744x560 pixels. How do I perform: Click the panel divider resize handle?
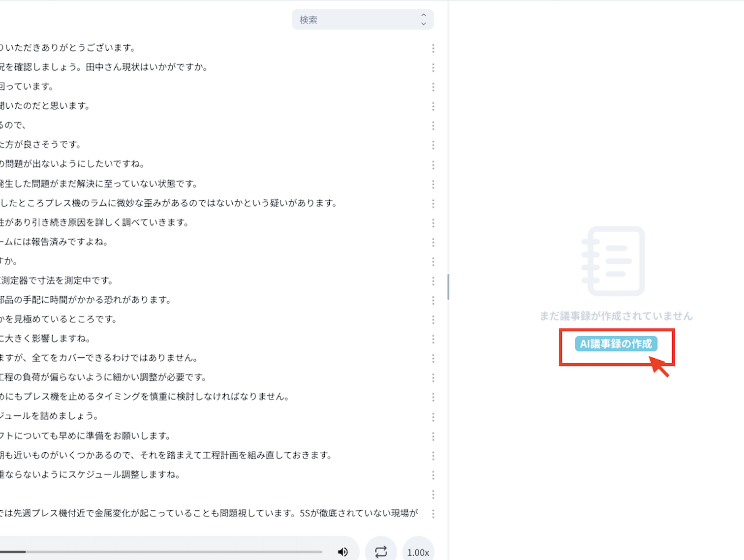point(448,287)
